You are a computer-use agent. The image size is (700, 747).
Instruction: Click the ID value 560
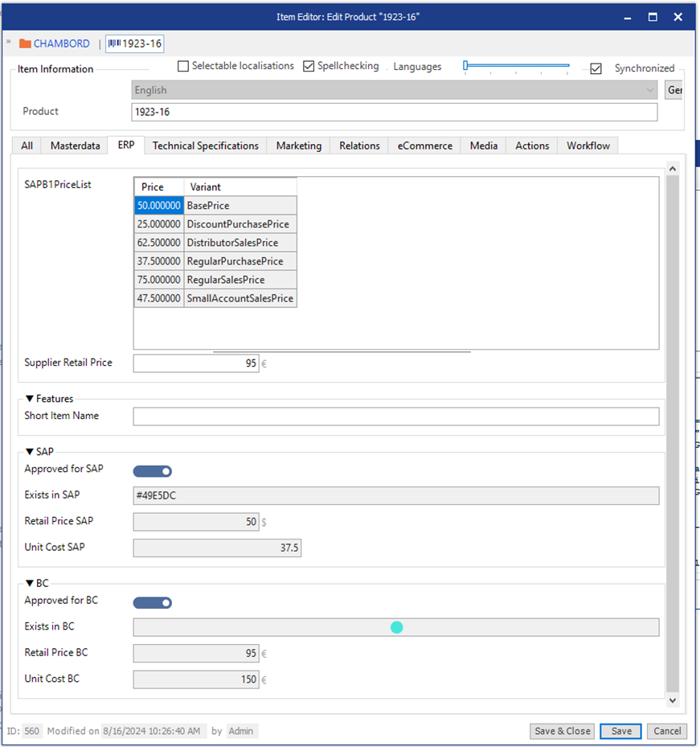click(x=32, y=731)
